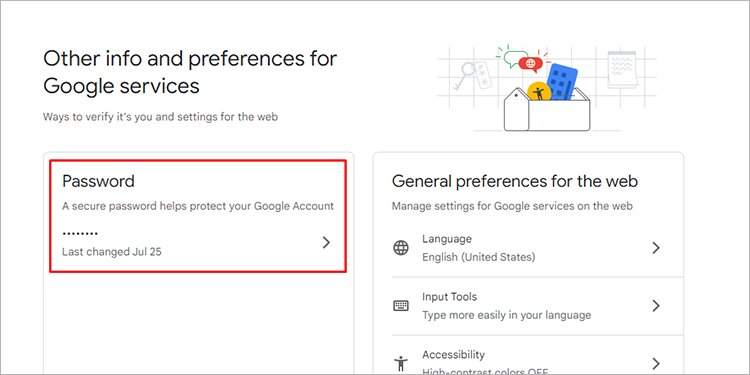This screenshot has height=375, width=750.
Task: Expand Input Tools row using its chevron
Action: (656, 306)
